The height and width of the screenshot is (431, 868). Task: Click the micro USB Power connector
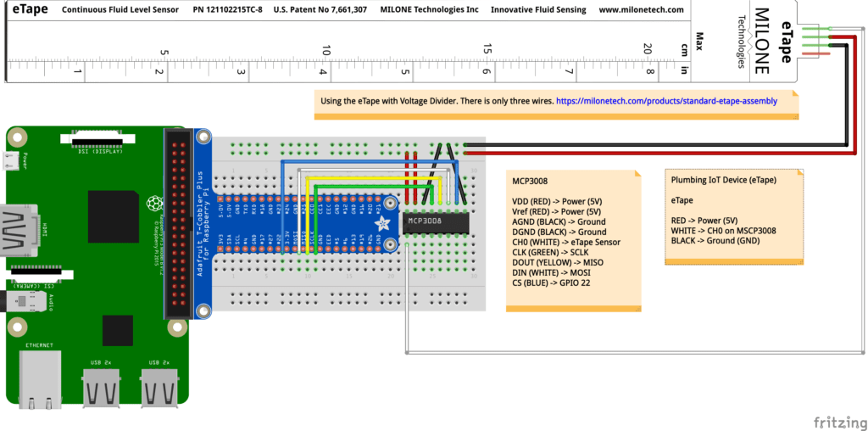9,160
